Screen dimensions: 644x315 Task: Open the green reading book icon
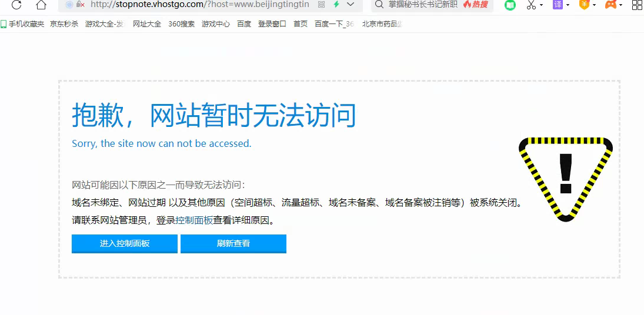pos(510,5)
